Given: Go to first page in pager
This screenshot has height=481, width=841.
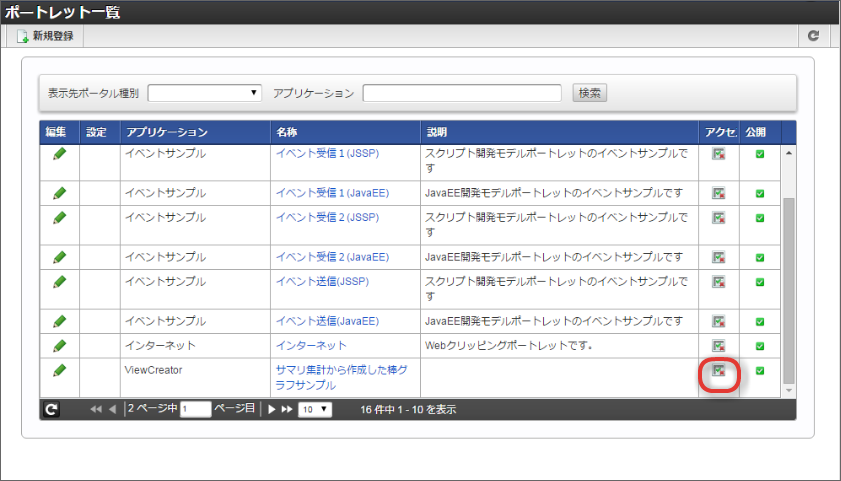Looking at the screenshot, I should pos(96,409).
